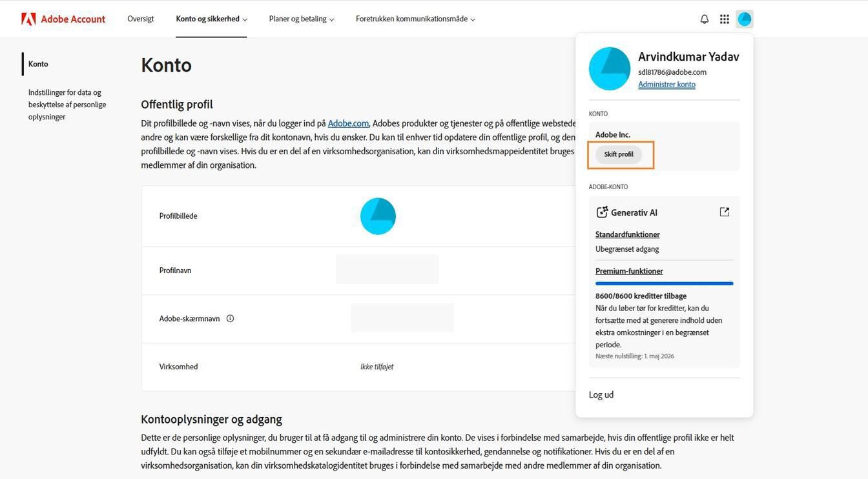Viewport: 868px width, 479px height.
Task: Click the Generativ AI sparkle icon
Action: (x=602, y=212)
